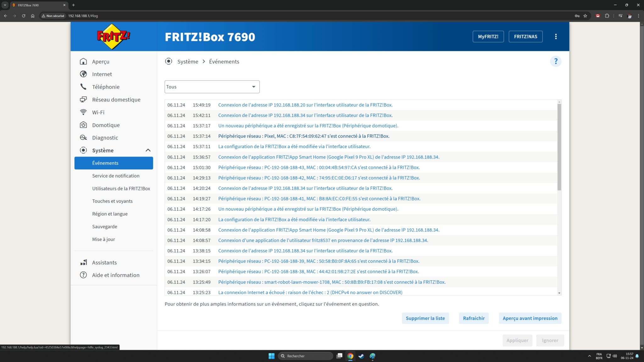Viewport: 644px width, 362px height.
Task: Open Sauvegarde settings
Action: [x=104, y=227]
